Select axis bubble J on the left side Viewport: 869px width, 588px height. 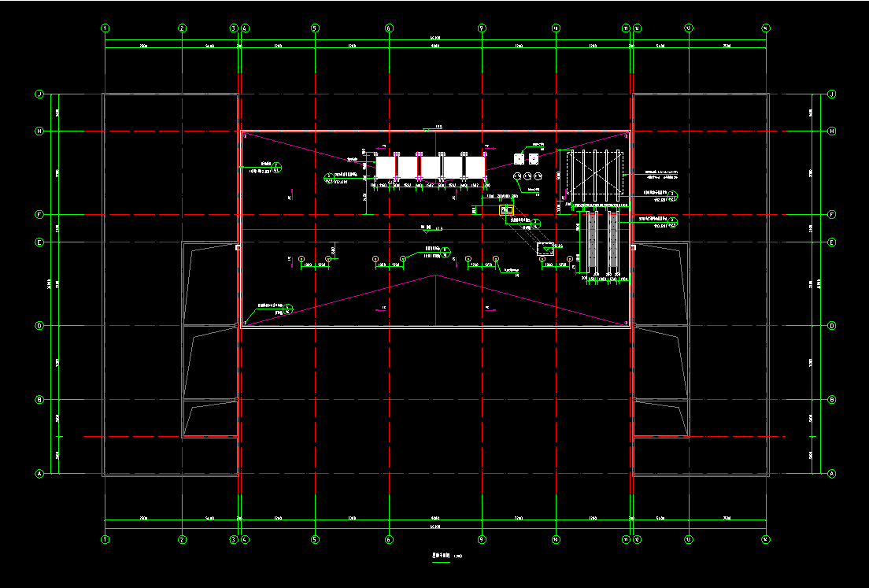point(39,94)
